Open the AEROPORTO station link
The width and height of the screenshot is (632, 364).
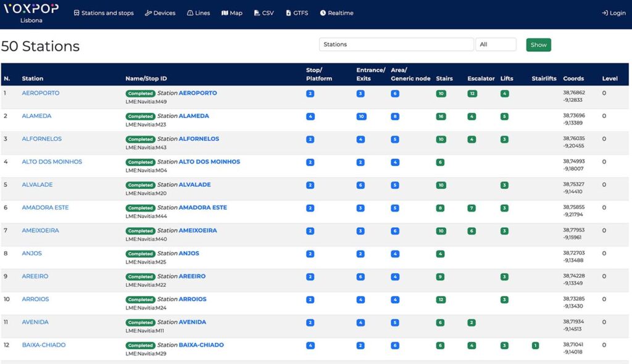[40, 93]
